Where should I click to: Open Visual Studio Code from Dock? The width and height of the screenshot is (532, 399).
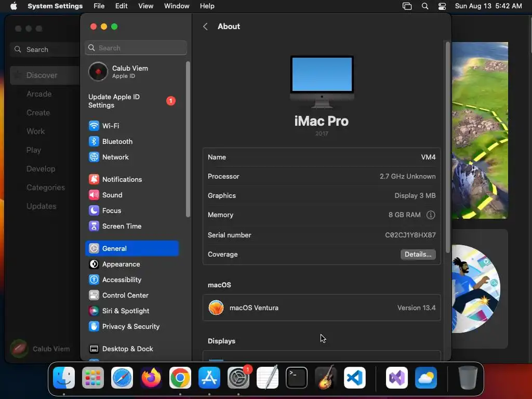354,378
